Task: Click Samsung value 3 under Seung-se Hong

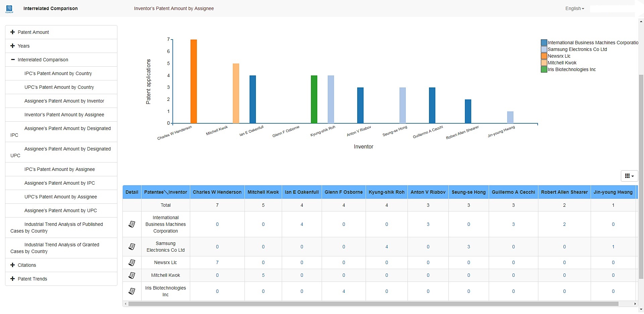Action: 469,247
